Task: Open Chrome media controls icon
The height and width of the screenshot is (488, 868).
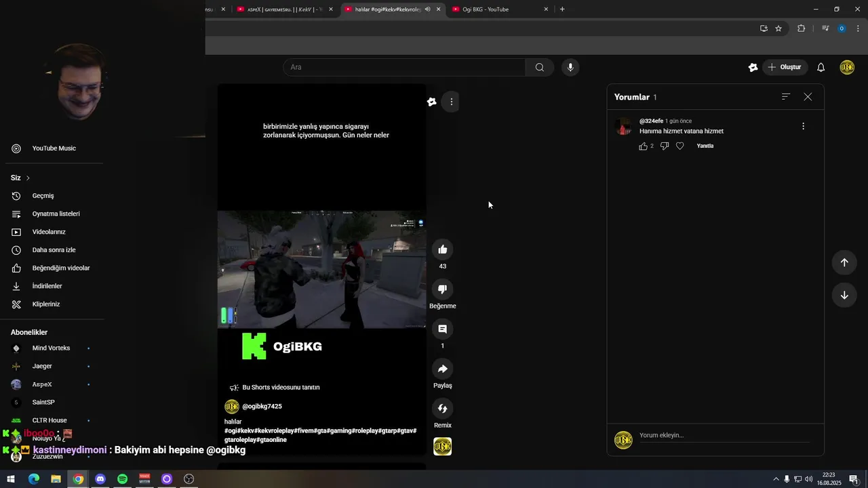Action: (x=825, y=28)
